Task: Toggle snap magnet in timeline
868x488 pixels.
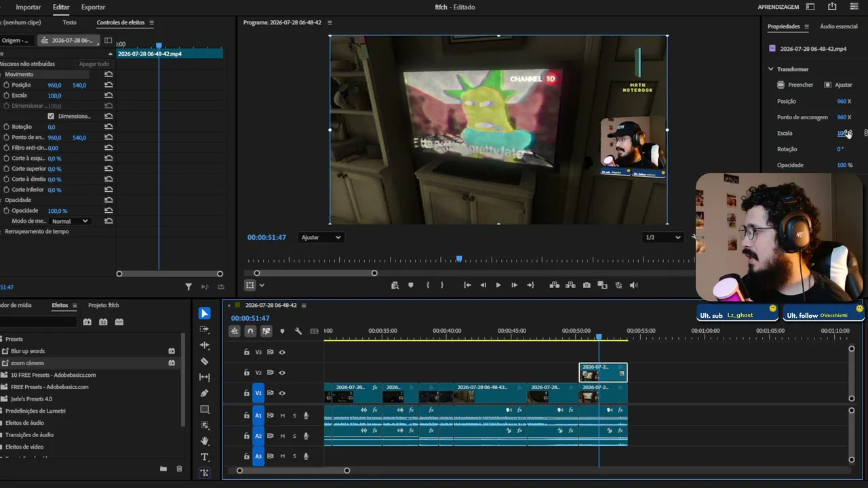Action: (x=250, y=331)
